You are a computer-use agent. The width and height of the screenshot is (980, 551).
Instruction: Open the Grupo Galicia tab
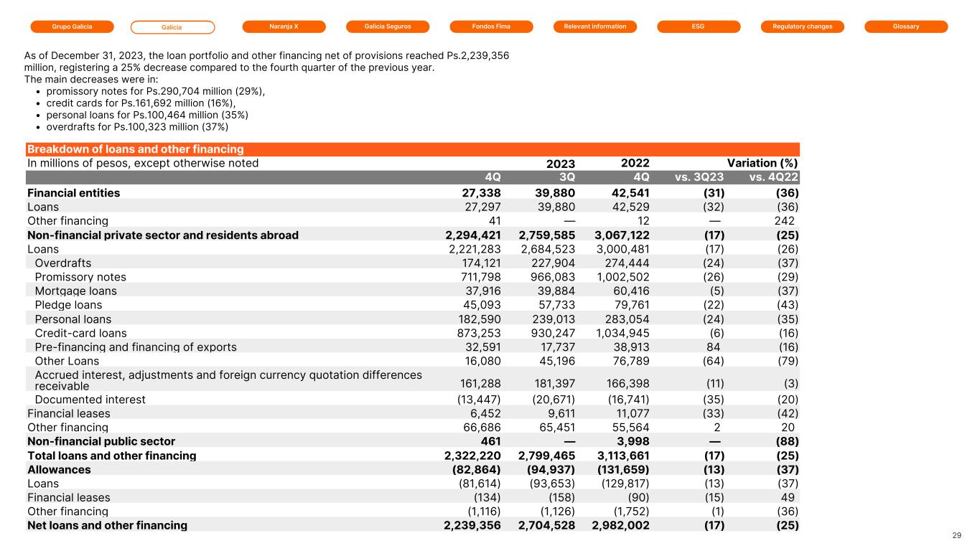point(72,27)
